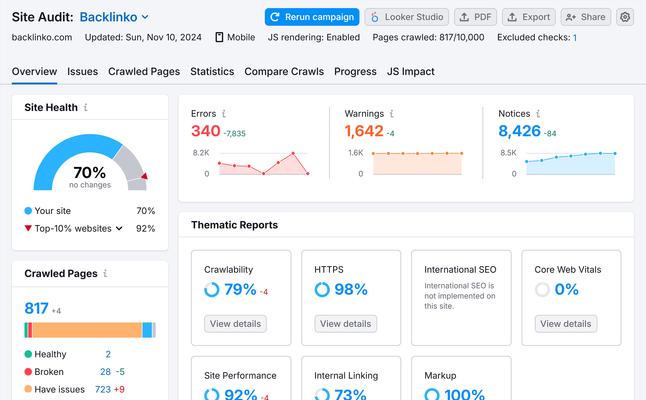View details for Core Web Vitals
Screen dimensions: 646x400
pos(566,324)
